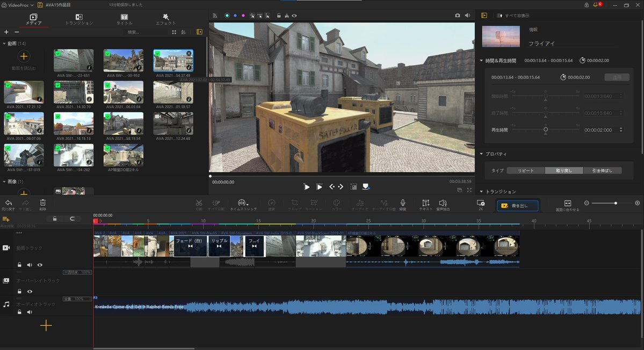Take a snapshot of the preview
The height and width of the screenshot is (350, 644).
pos(458,16)
